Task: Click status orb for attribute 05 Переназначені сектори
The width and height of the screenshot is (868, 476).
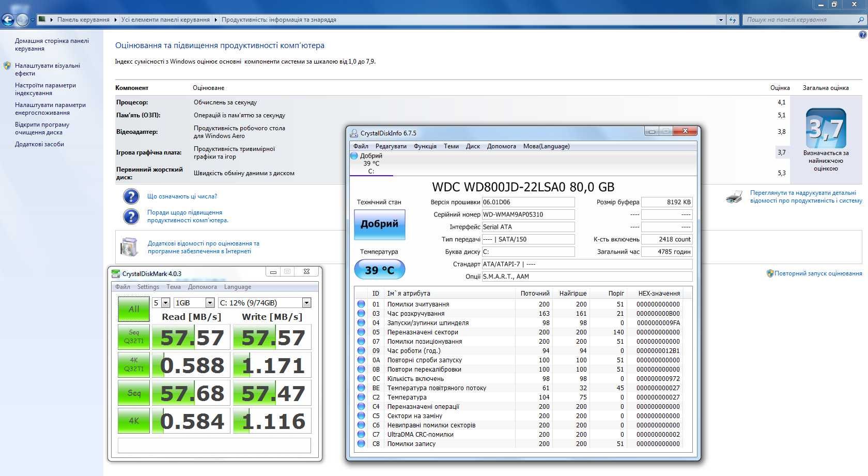Action: [x=361, y=332]
